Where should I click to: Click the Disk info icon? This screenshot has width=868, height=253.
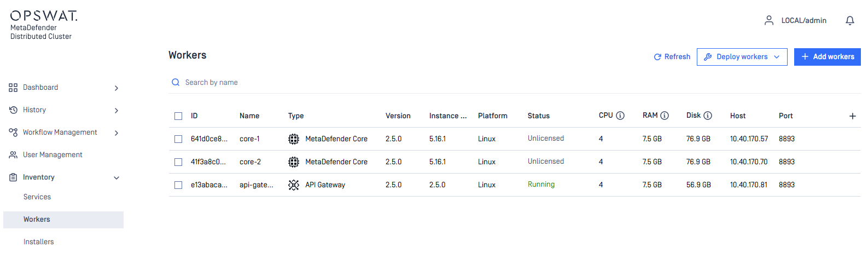click(x=708, y=116)
